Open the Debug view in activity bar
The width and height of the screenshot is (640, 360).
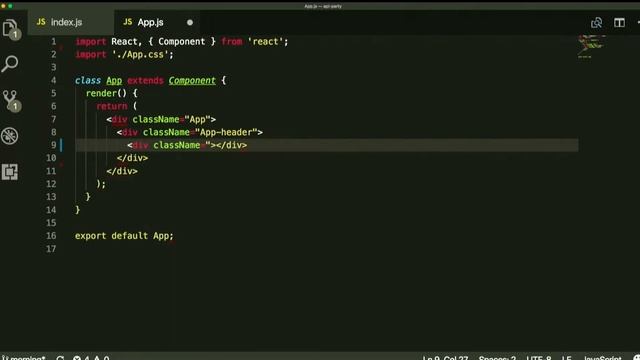[x=10, y=136]
